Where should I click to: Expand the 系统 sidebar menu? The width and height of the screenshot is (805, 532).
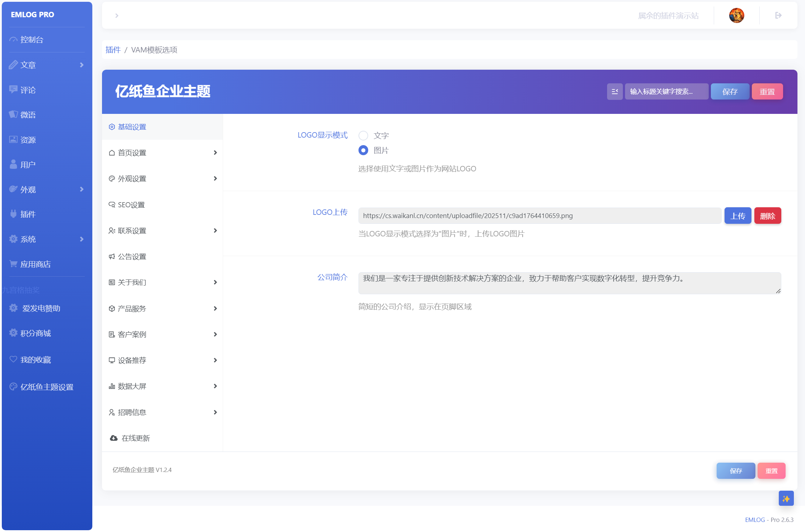47,239
